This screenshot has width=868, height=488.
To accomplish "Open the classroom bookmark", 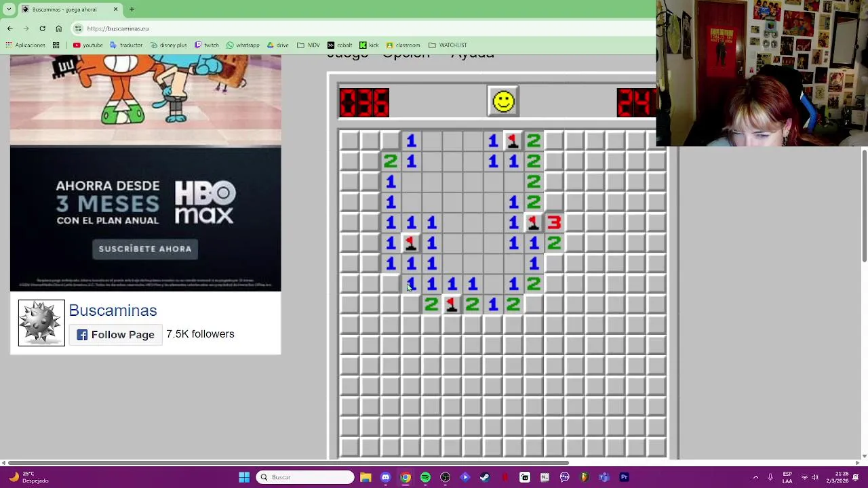I will 403,45.
